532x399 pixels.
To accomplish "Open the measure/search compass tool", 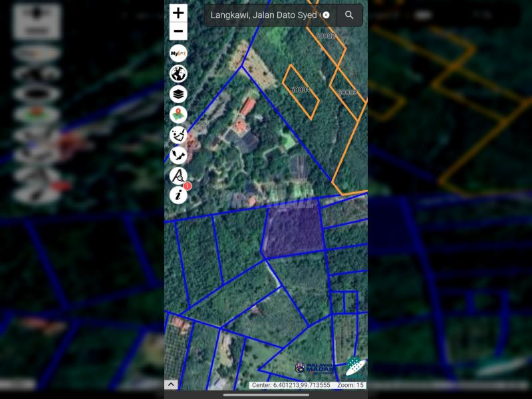I will (x=178, y=176).
